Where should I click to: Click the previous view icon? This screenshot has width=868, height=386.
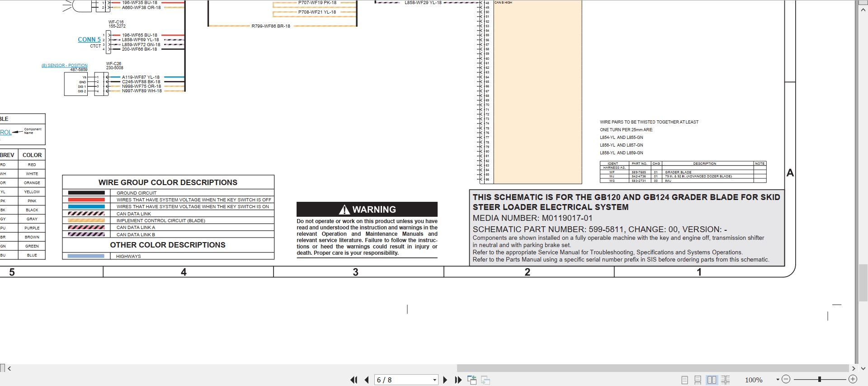[x=472, y=380]
